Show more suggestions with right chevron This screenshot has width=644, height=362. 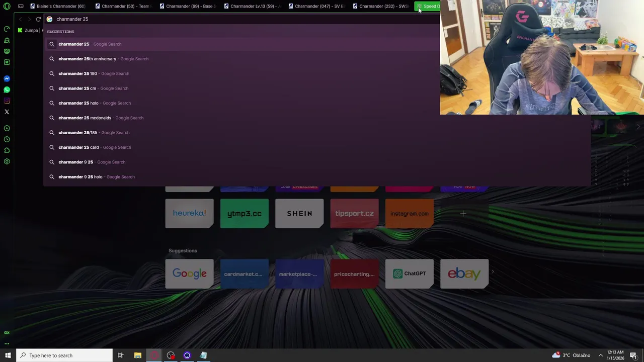pyautogui.click(x=493, y=272)
